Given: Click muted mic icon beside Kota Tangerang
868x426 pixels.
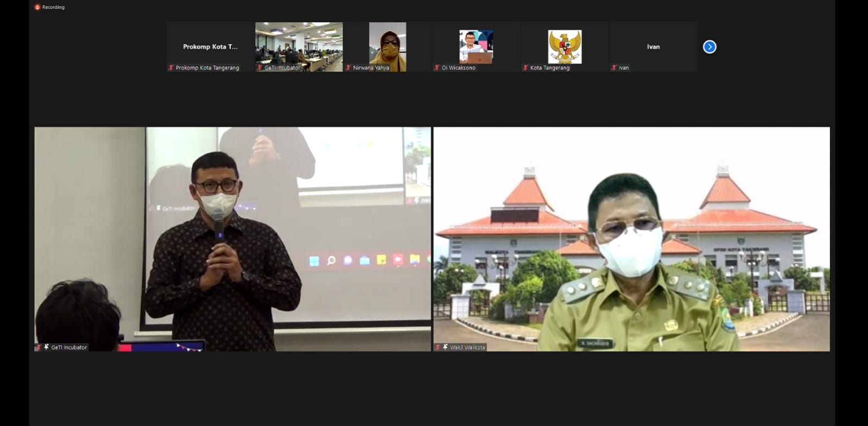Looking at the screenshot, I should coord(525,68).
